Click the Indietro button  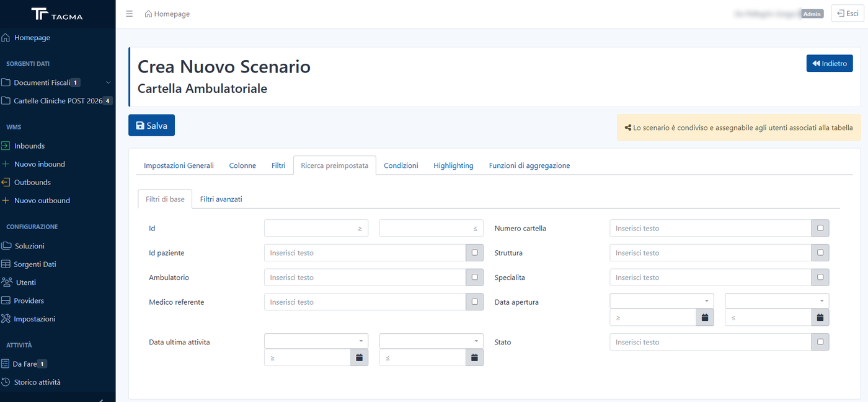click(x=830, y=63)
